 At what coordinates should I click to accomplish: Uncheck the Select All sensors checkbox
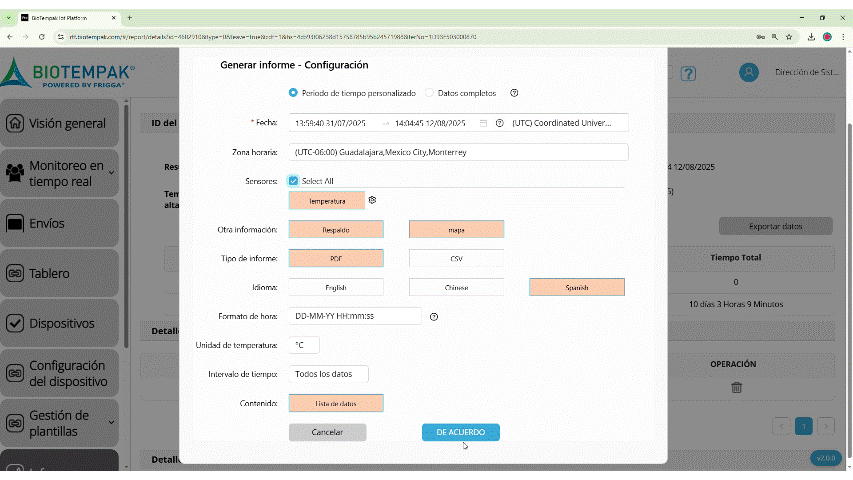tap(293, 181)
